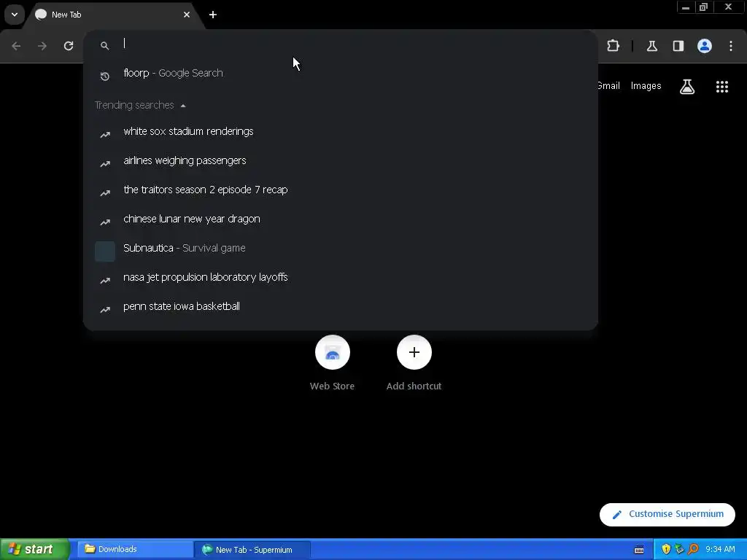Image resolution: width=747 pixels, height=560 pixels.
Task: Click trending icon beside penn state
Action: click(x=105, y=309)
